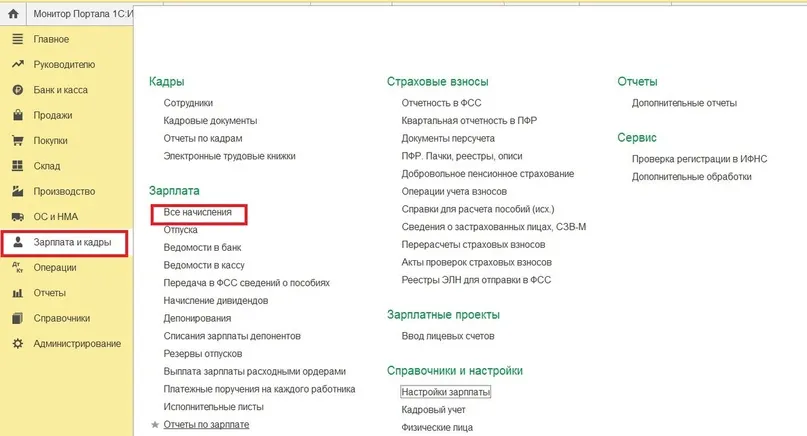Open Выплата зарплаты расходными ордерами
Image resolution: width=807 pixels, height=436 pixels.
coord(255,371)
